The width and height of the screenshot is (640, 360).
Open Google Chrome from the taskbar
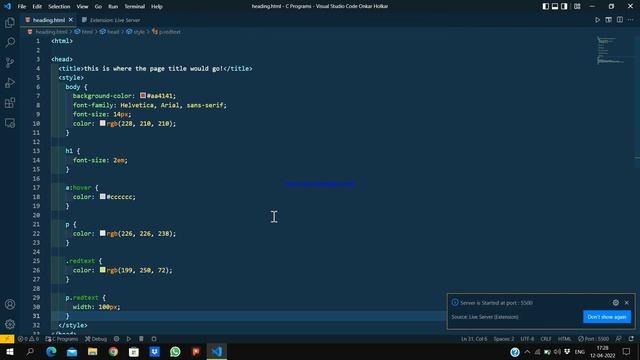tap(113, 351)
